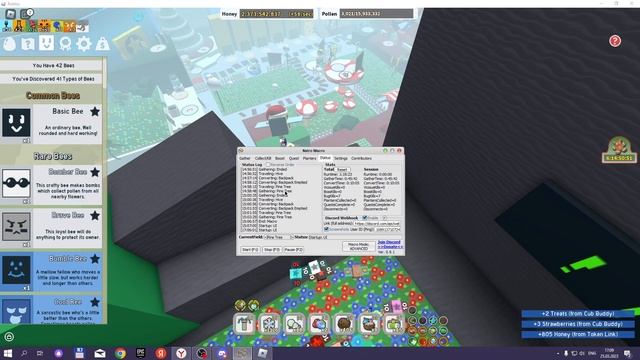The image size is (640, 360).
Task: Open the egg inventory menu
Action: pyautogui.click(x=9, y=43)
